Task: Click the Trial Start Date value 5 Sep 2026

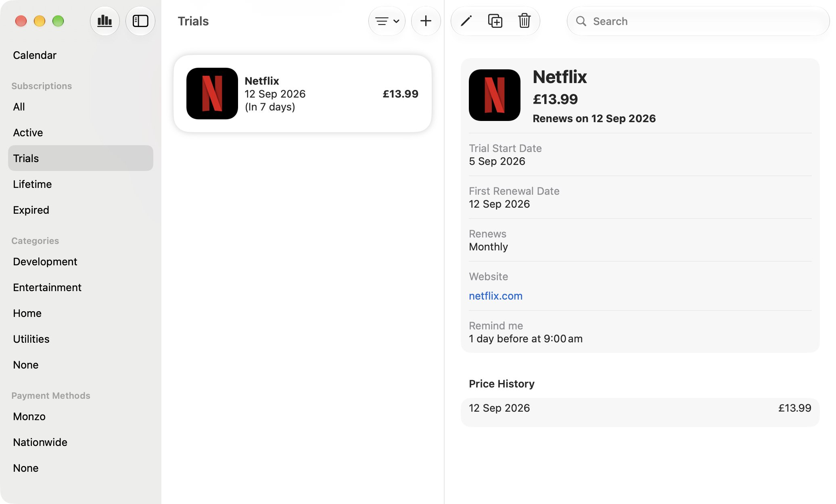Action: pyautogui.click(x=497, y=161)
